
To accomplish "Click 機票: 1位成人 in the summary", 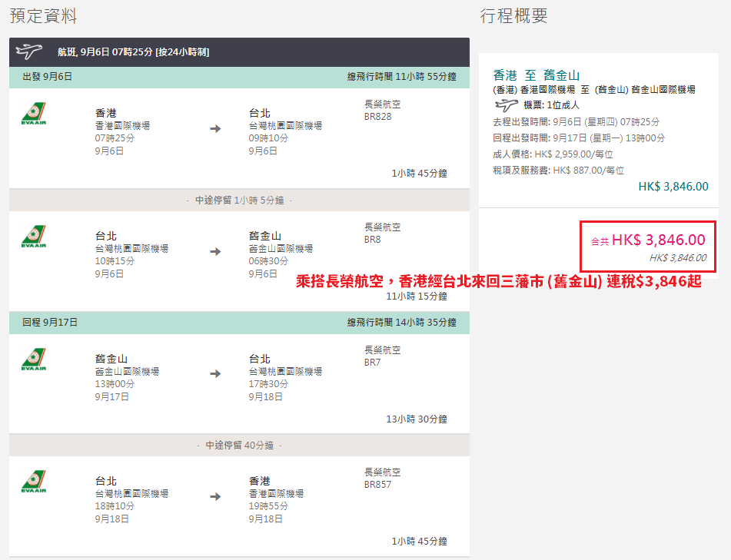I will 551,105.
